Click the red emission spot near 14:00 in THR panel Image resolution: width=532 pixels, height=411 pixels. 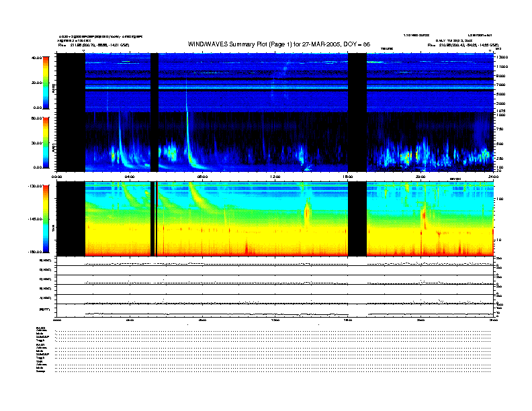pyautogui.click(x=308, y=213)
